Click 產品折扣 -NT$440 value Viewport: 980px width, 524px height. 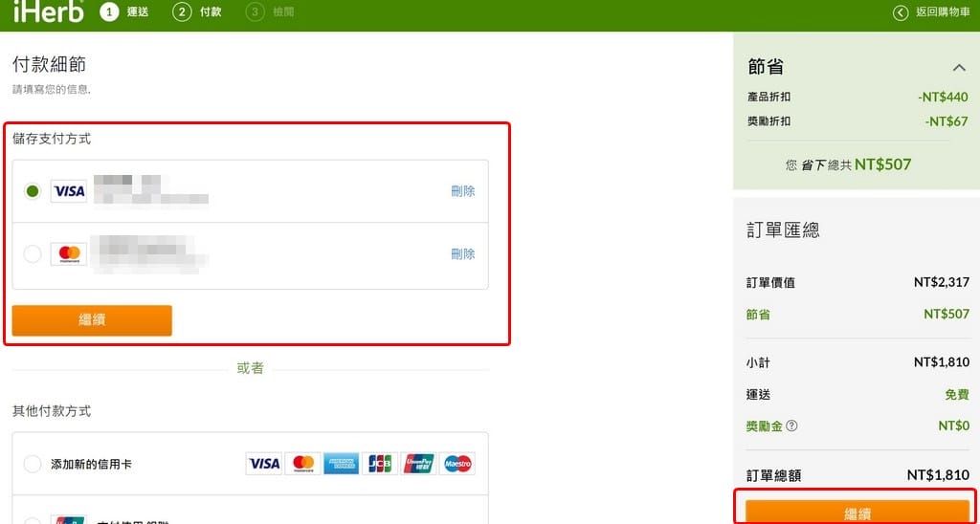943,97
